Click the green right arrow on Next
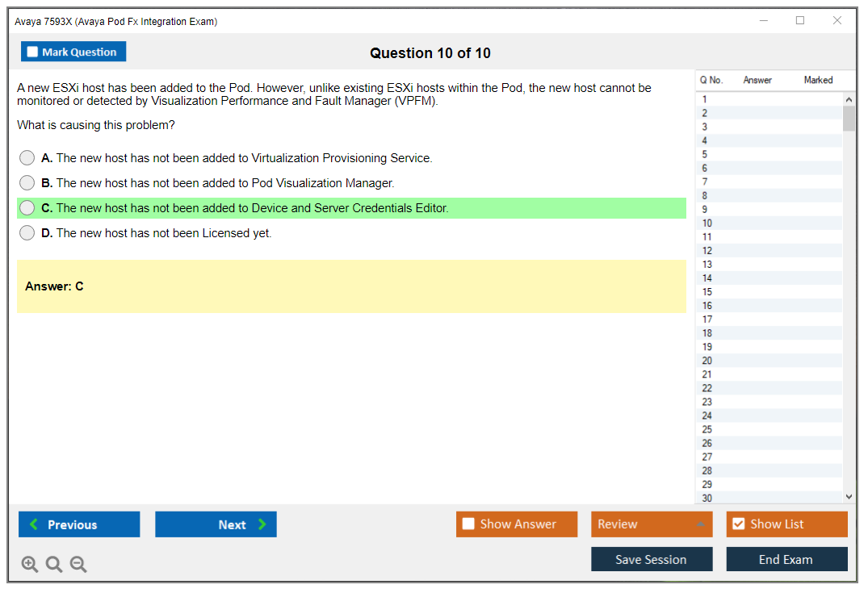This screenshot has width=868, height=593. click(262, 524)
